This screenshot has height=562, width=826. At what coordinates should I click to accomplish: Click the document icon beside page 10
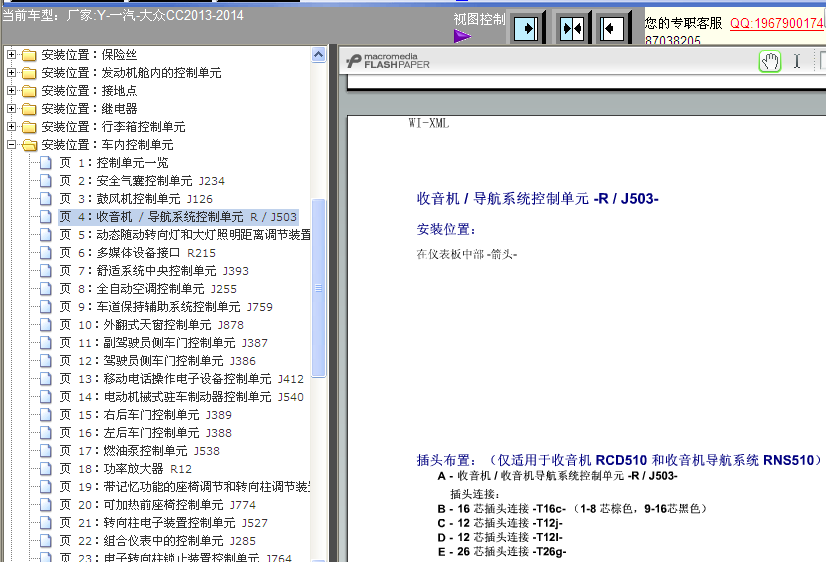point(46,324)
